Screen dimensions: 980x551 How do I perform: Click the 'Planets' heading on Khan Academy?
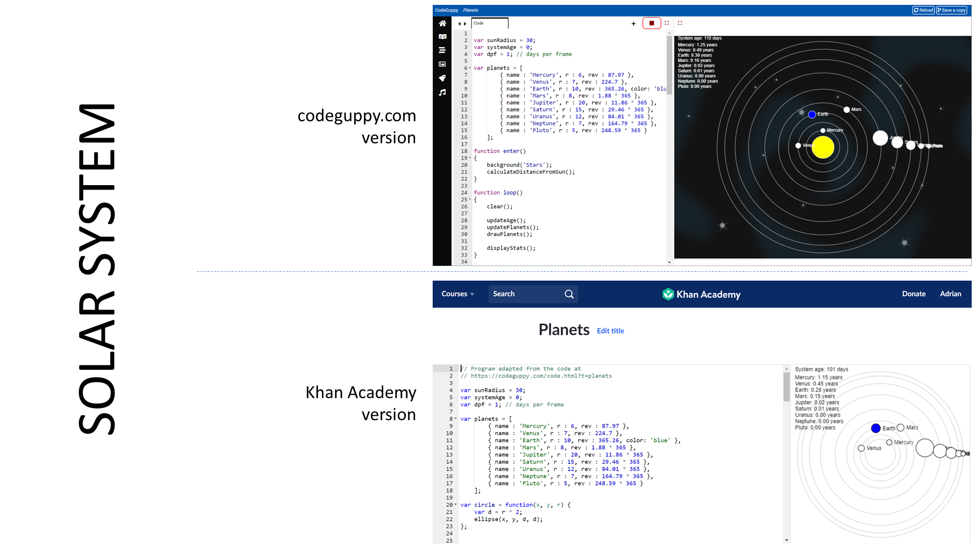point(564,330)
